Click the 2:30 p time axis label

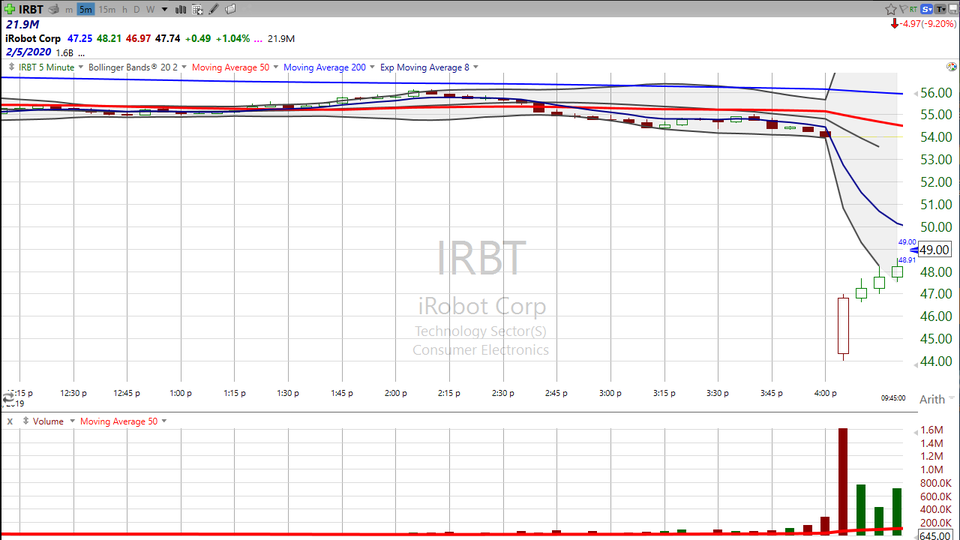[503, 393]
